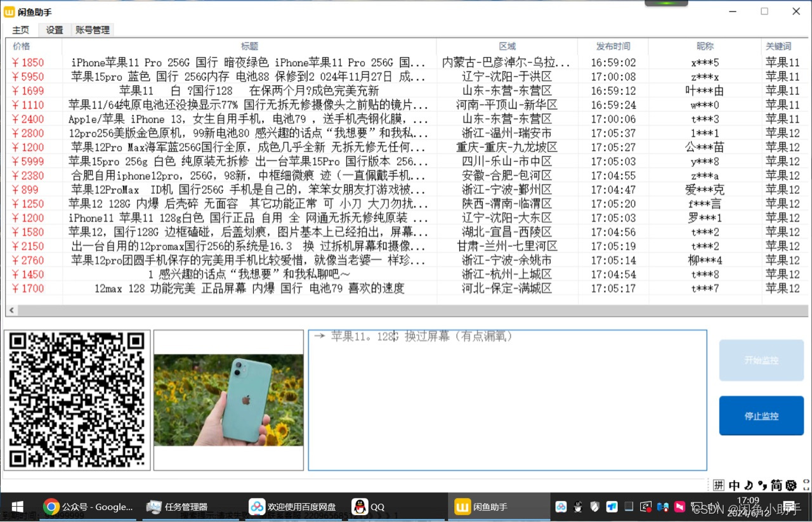Viewport: 812px width, 522px height.
Task: Toggle the IME 中 Chinese/English indicator
Action: click(x=735, y=485)
